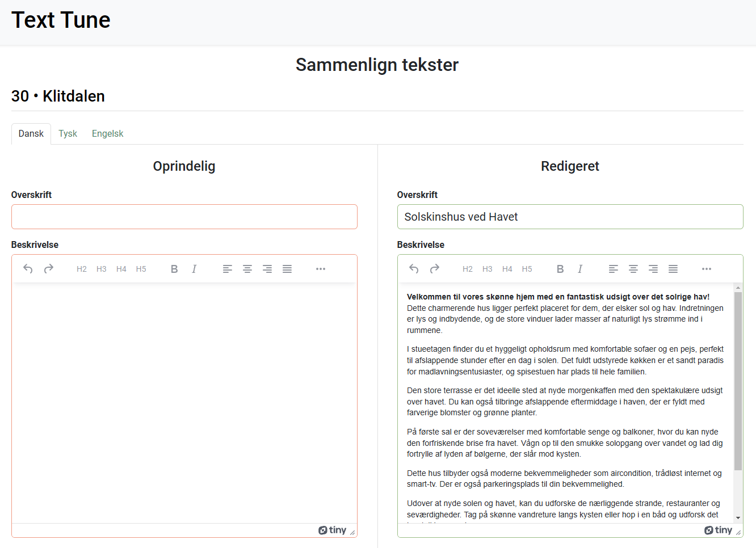Justify text in the Redigeret editor
Screen dimensions: 756x548
tap(673, 269)
